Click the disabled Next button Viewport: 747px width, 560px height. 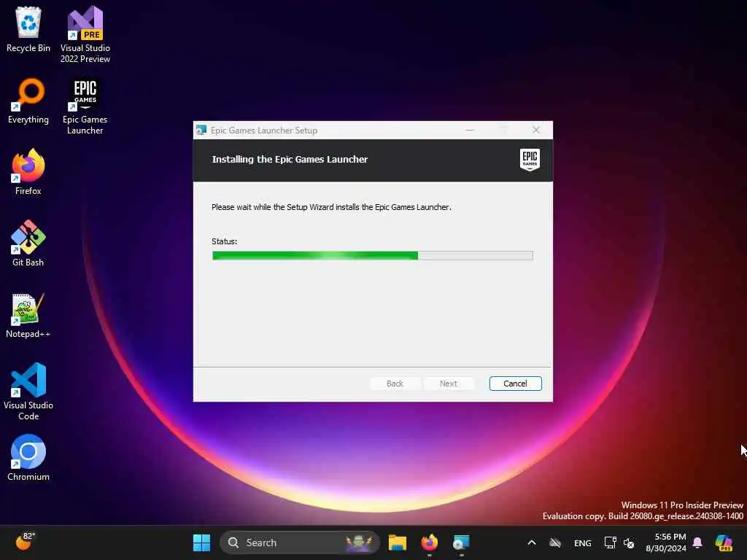pos(449,384)
